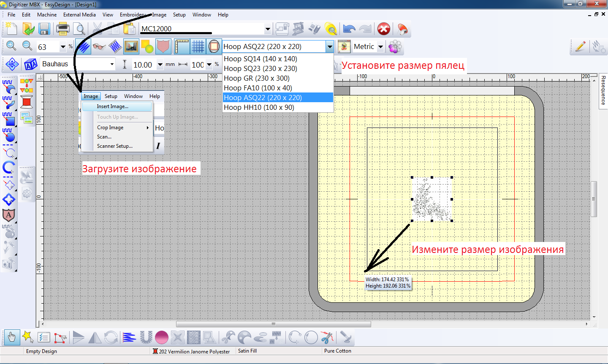Toggle the grid display button

(198, 46)
